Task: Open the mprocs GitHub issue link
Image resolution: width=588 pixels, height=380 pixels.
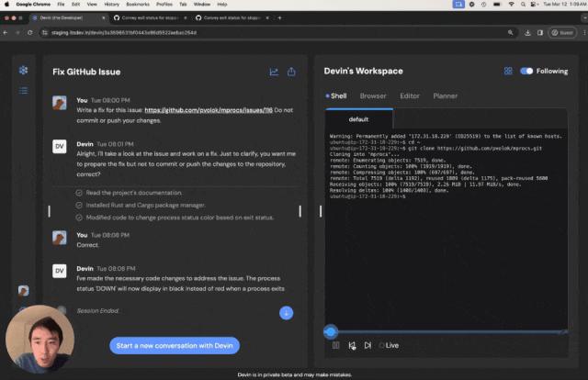Action: click(209, 110)
